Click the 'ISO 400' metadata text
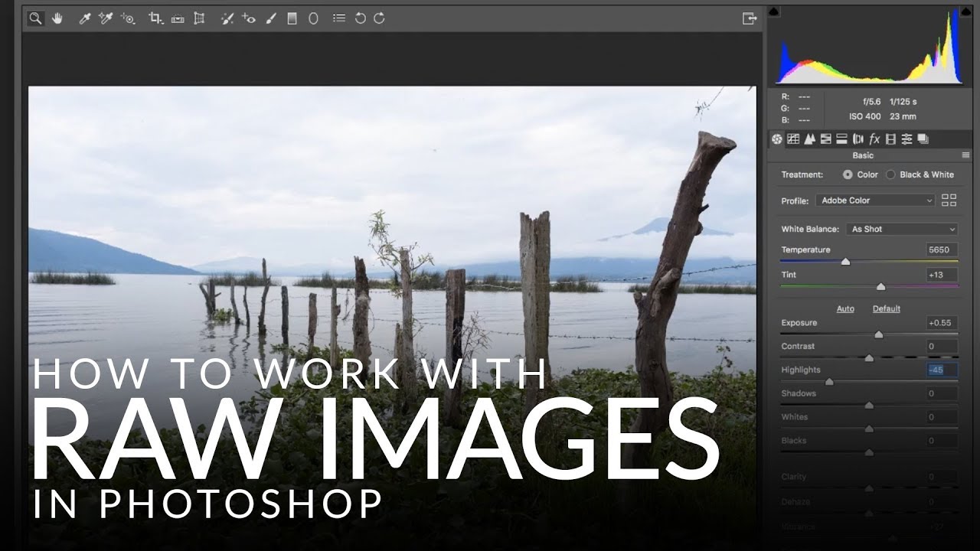 864,117
